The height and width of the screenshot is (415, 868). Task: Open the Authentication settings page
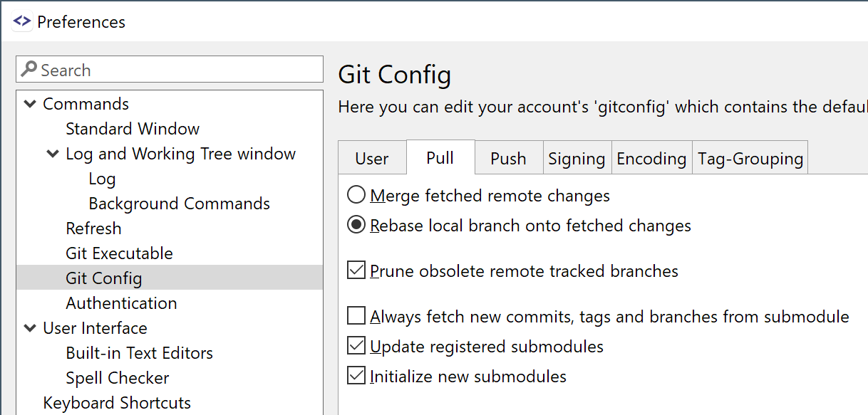[121, 303]
